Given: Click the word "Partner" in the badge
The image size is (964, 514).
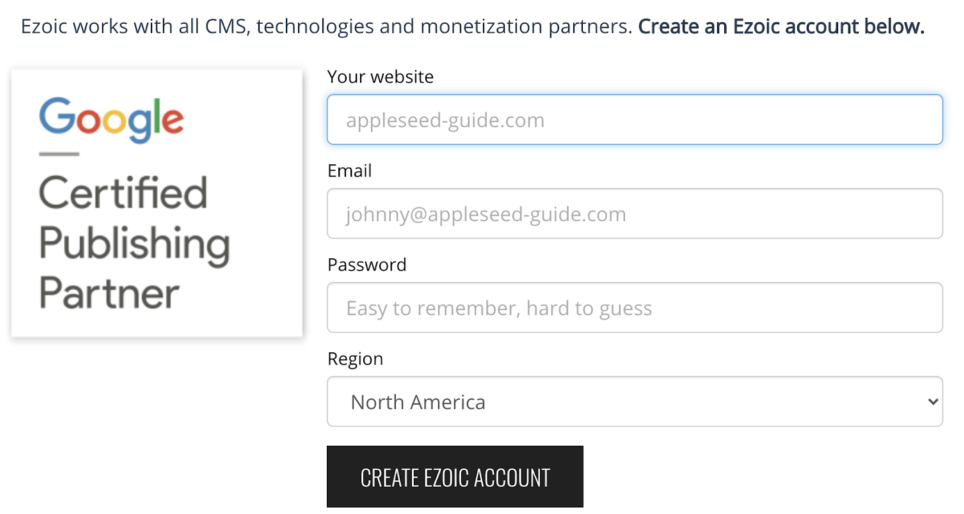Looking at the screenshot, I should (109, 294).
